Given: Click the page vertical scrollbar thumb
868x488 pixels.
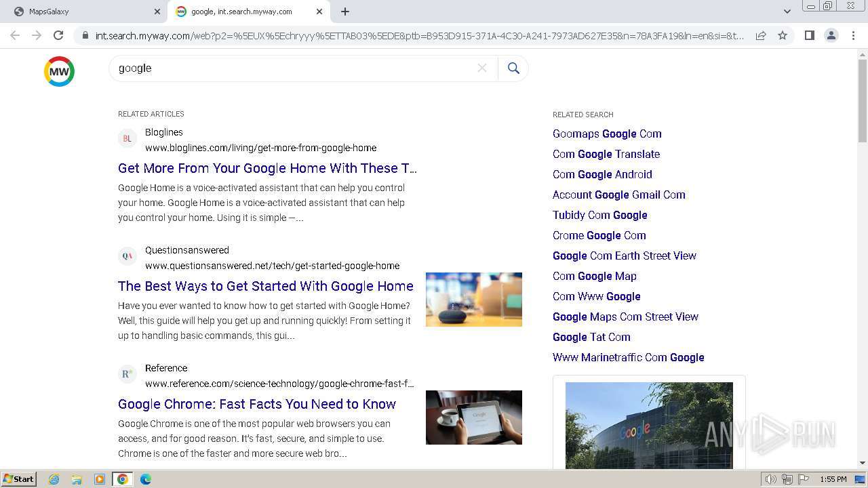Looking at the screenshot, I should 863,100.
